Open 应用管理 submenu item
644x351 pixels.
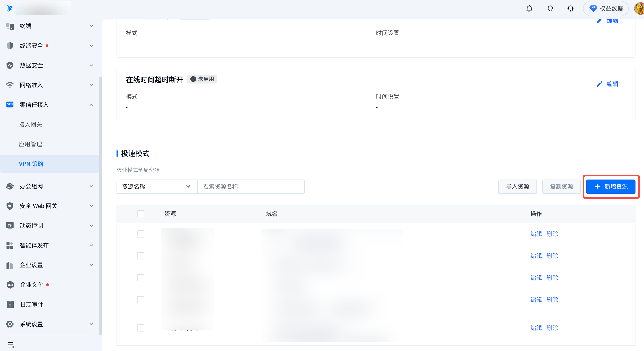pyautogui.click(x=30, y=144)
